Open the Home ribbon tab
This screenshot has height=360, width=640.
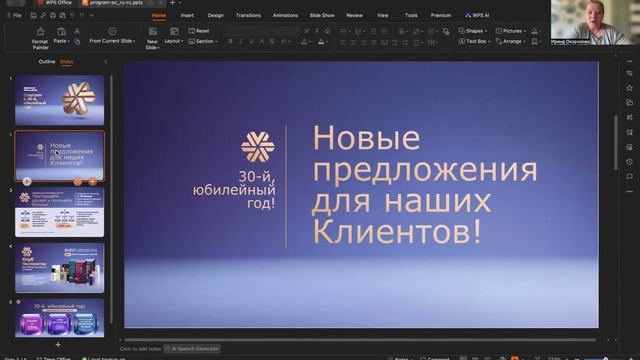pos(159,16)
